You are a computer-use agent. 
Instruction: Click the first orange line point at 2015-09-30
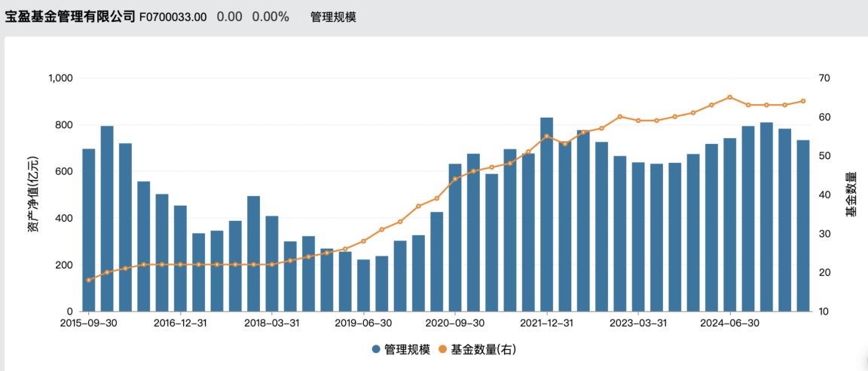89,280
